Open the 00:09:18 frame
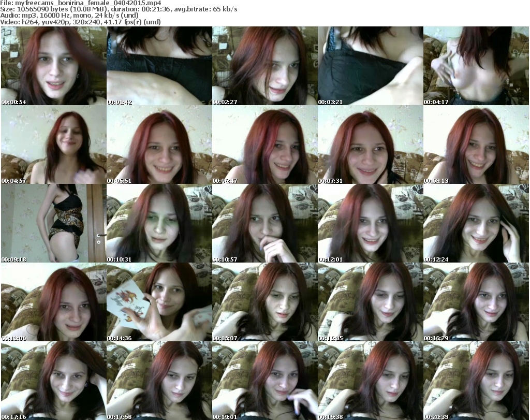The width and height of the screenshot is (530, 420). (54, 223)
